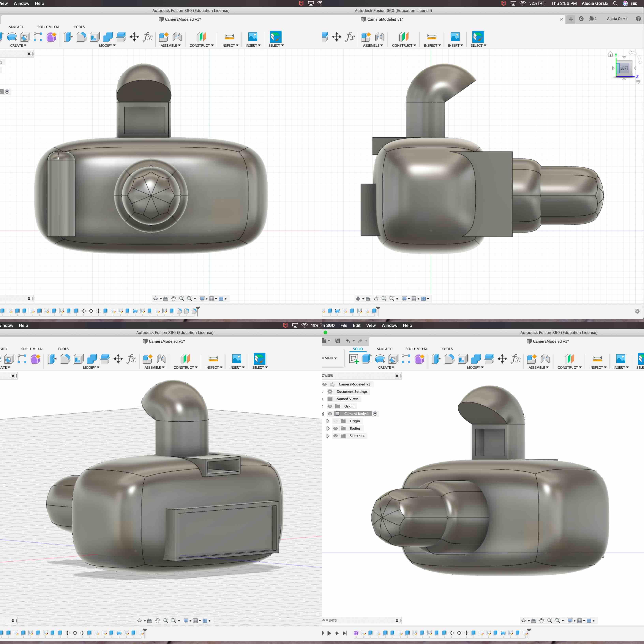The height and width of the screenshot is (644, 644).
Task: Click Select tool icon in bottom-left window
Action: [259, 359]
